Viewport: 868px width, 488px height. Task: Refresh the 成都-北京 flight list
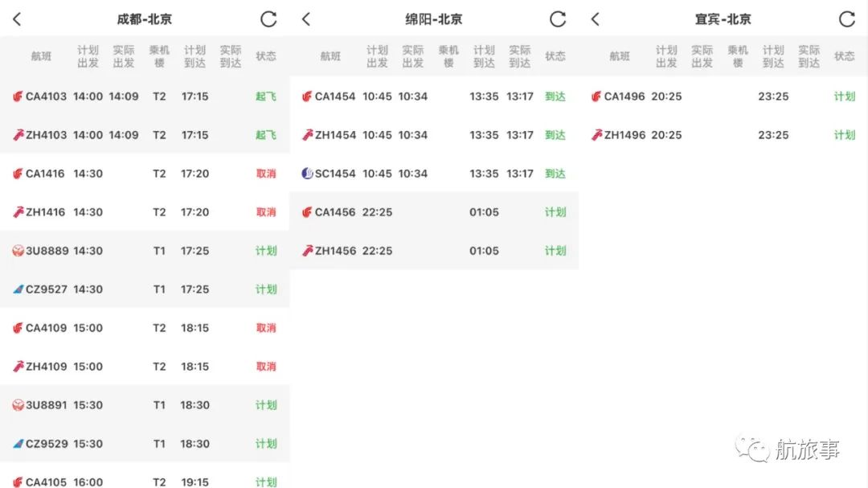pyautogui.click(x=268, y=19)
